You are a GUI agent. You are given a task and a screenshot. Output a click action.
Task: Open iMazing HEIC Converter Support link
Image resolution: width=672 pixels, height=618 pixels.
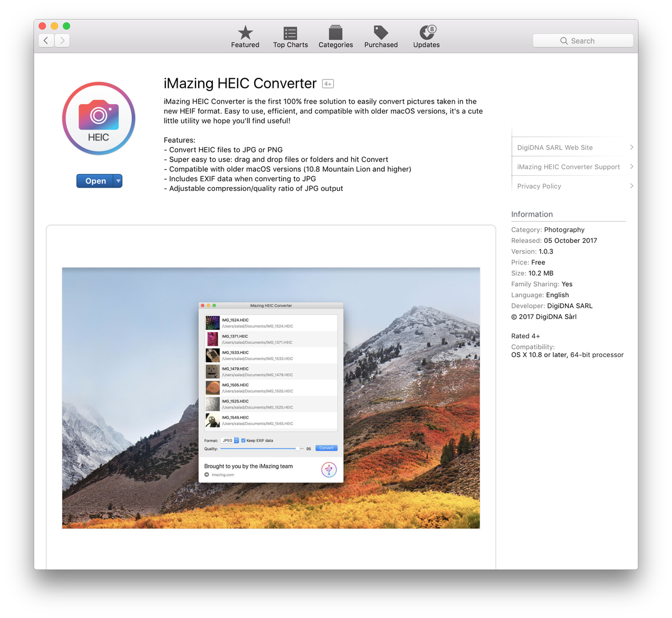(x=568, y=167)
